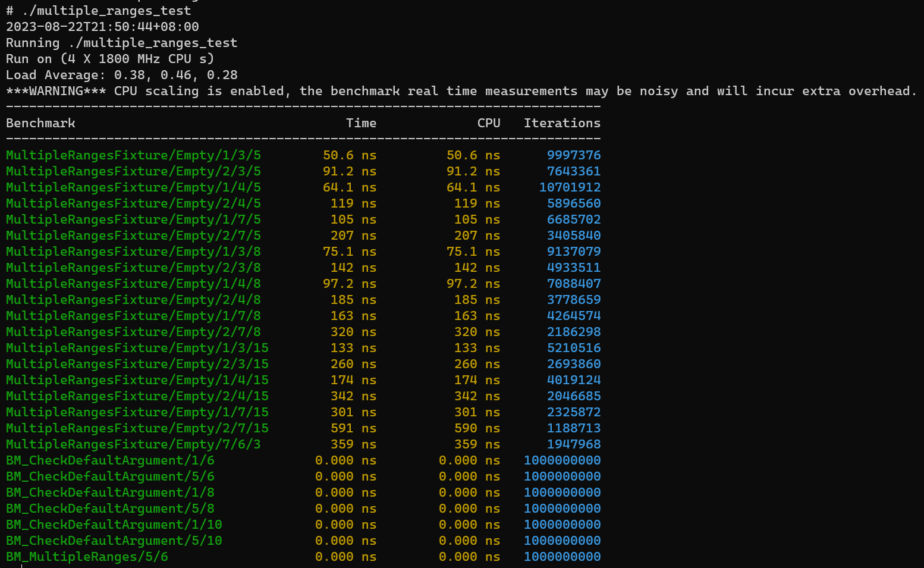Click the 'Time' column header
This screenshot has height=568, width=924.
coord(361,123)
